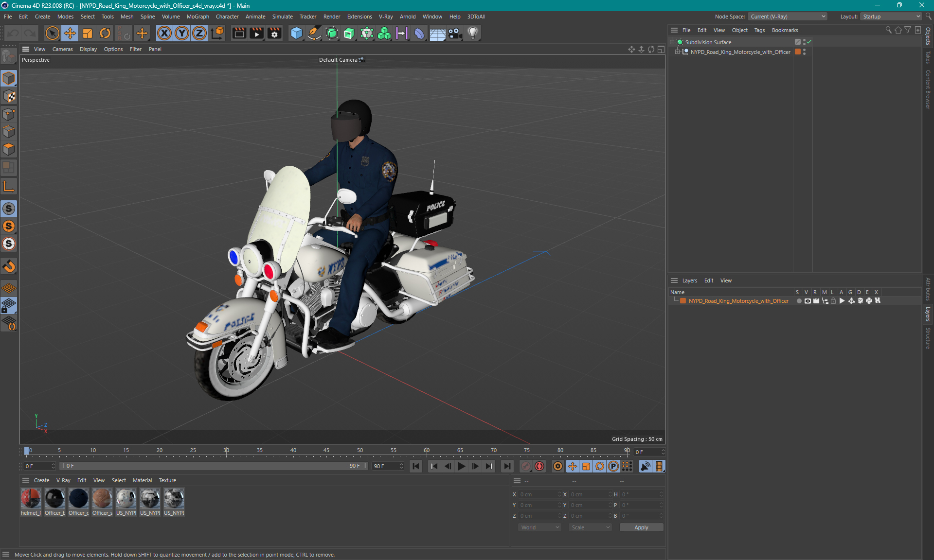Image resolution: width=934 pixels, height=560 pixels.
Task: Open the Layout Startup dropdown
Action: pyautogui.click(x=891, y=17)
